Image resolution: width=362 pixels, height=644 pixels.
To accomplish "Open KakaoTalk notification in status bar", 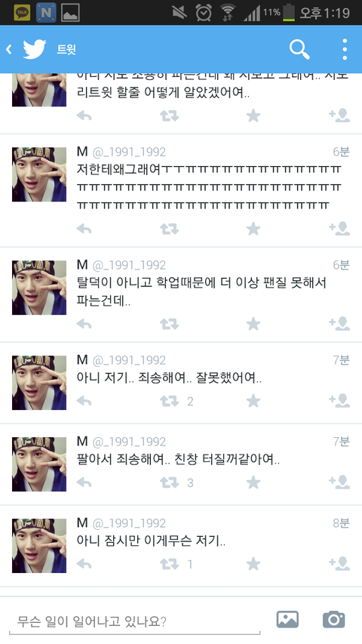I will point(22,13).
